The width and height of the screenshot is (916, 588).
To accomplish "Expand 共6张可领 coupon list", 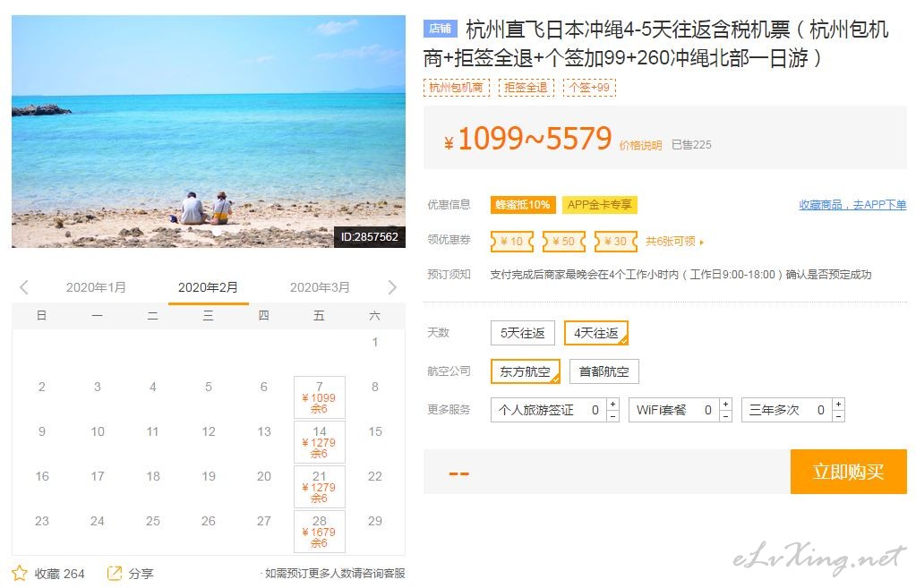I will [675, 241].
